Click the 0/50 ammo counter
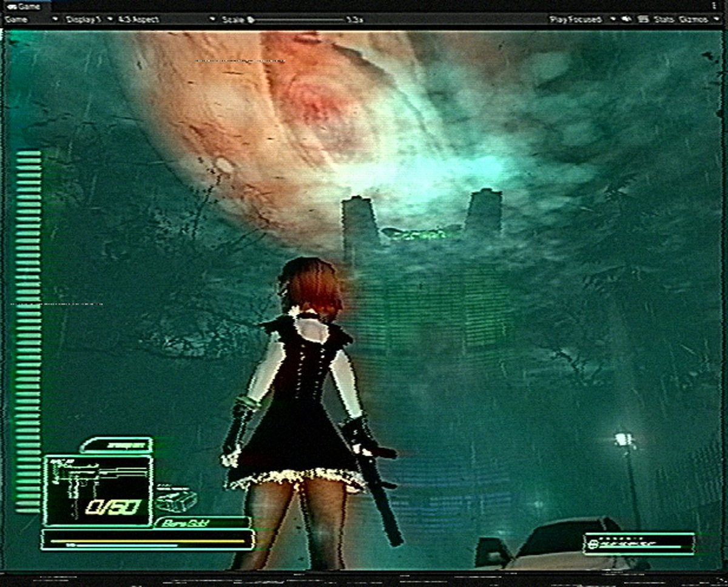728x587 pixels. pos(113,507)
